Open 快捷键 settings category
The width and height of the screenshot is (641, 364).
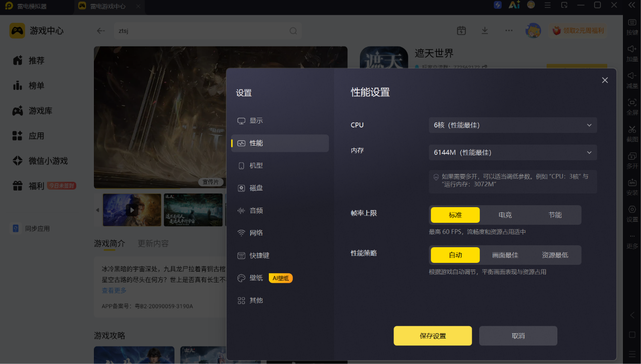[280, 256]
